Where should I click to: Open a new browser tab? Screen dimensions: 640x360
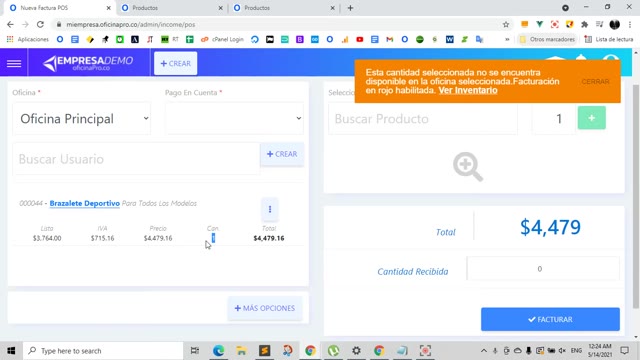click(350, 8)
